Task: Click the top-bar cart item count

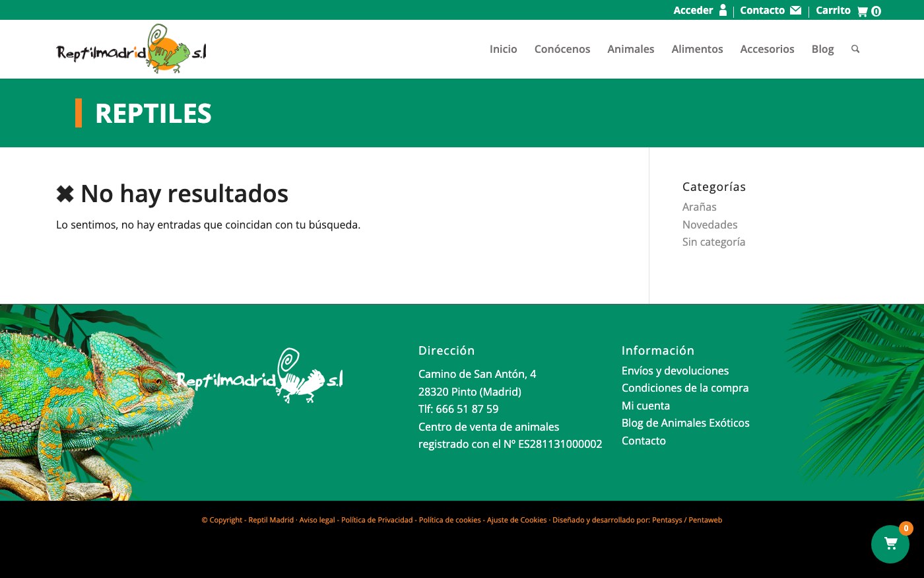Action: pos(876,11)
